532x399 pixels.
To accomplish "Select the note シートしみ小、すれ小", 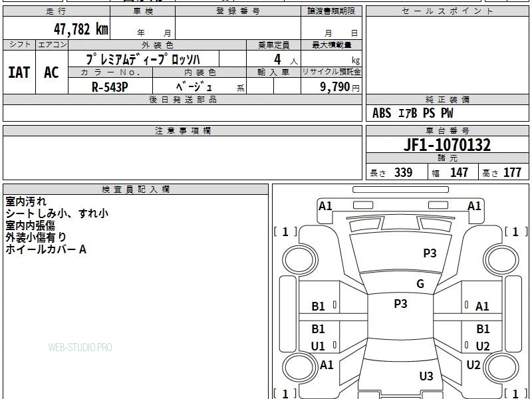I will [57, 213].
